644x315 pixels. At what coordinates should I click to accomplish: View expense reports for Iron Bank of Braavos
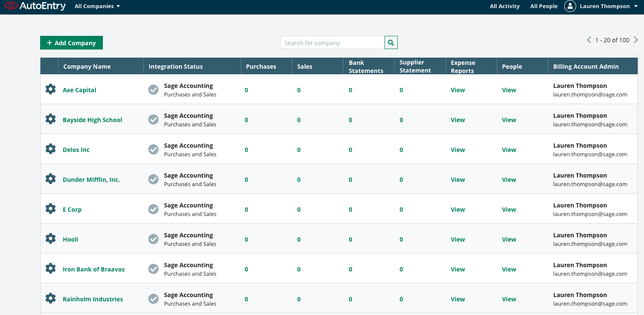click(458, 269)
